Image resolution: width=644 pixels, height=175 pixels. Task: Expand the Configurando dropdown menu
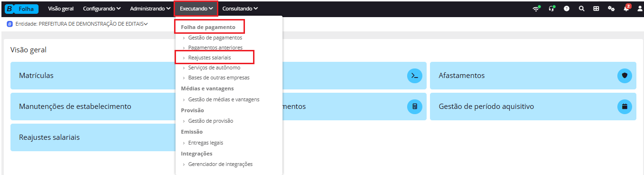102,9
